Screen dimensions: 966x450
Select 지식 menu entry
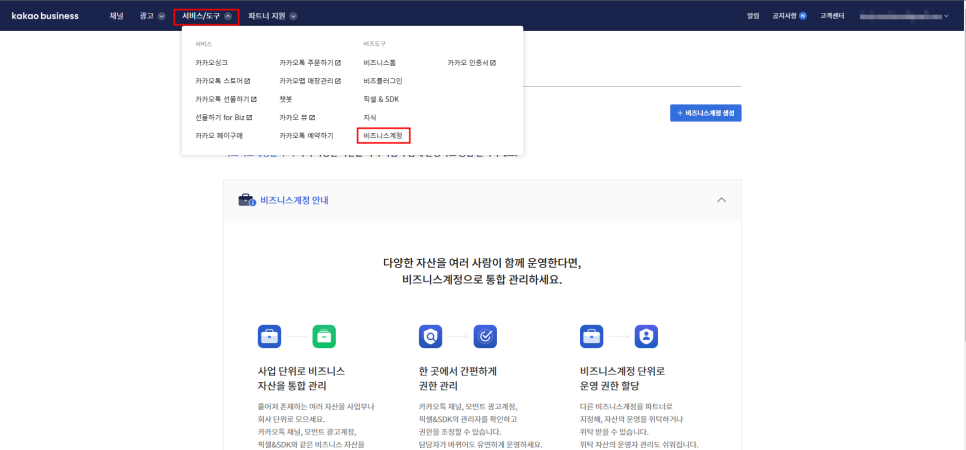click(x=370, y=117)
